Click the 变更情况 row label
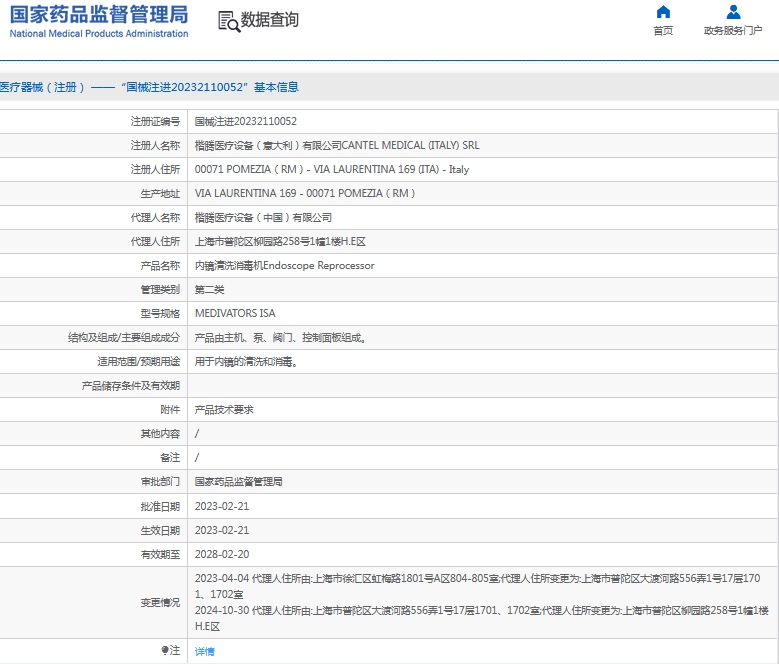Image resolution: width=779 pixels, height=664 pixels. pyautogui.click(x=160, y=602)
